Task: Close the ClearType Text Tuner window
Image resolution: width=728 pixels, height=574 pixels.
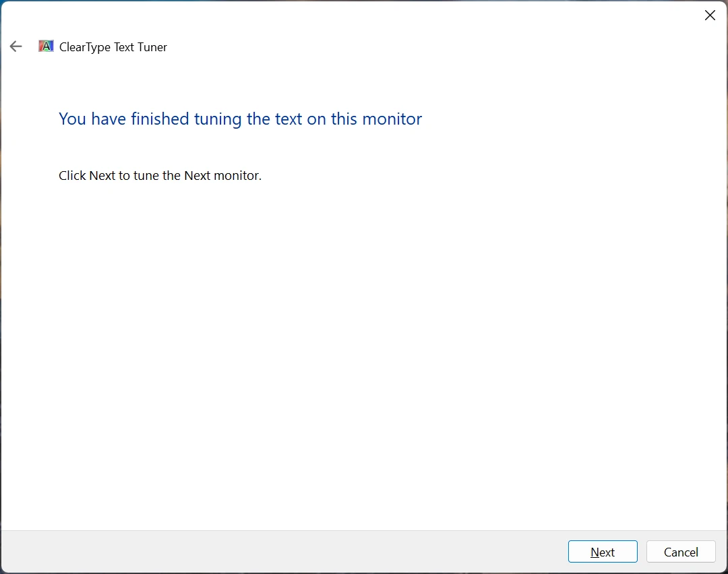Action: click(710, 15)
